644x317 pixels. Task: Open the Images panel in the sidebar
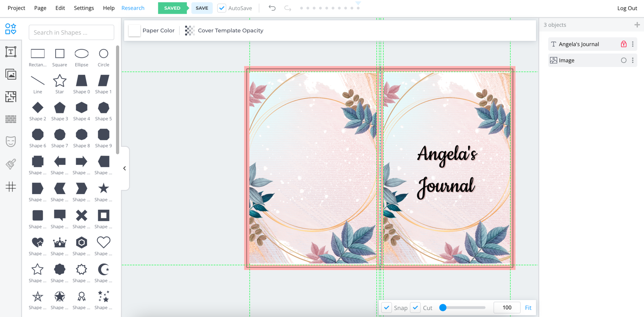[11, 75]
